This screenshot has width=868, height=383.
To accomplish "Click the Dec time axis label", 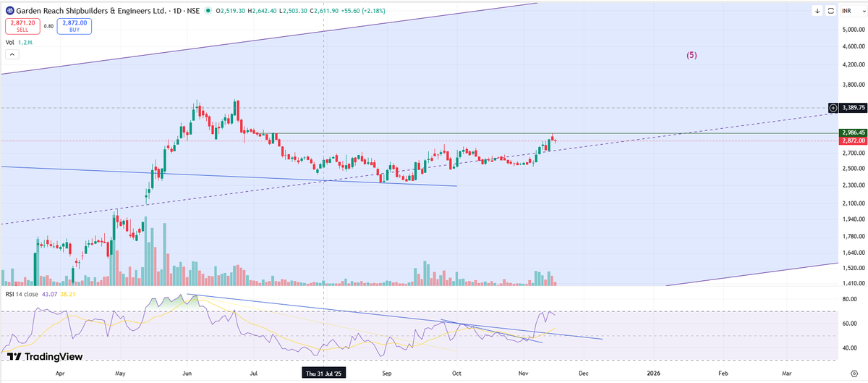I will (584, 372).
